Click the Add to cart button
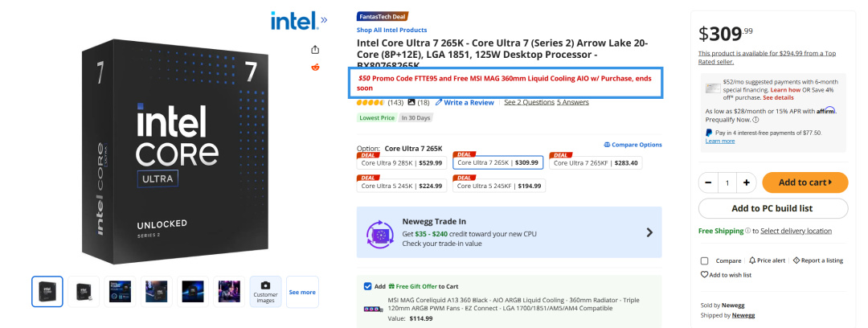868x328 pixels. coord(805,182)
